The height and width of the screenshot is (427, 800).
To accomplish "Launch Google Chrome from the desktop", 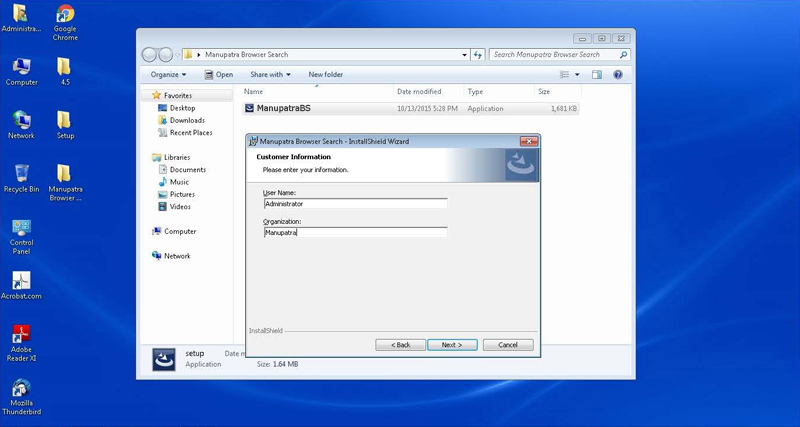I will (x=65, y=22).
